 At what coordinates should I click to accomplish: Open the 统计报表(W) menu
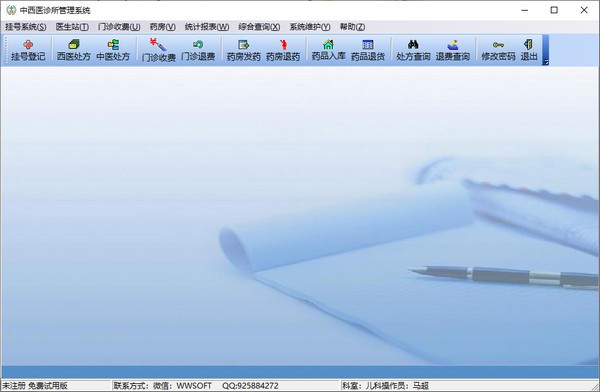207,27
